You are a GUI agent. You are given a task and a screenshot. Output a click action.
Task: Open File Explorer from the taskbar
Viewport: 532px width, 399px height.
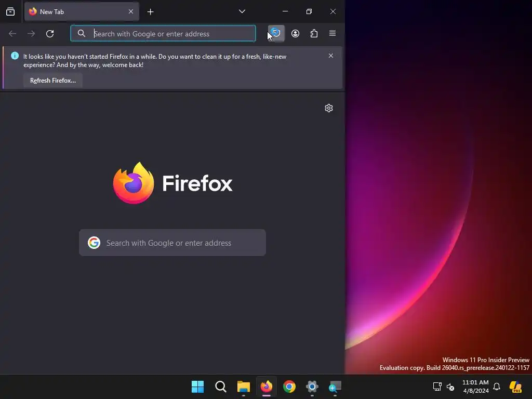(244, 387)
